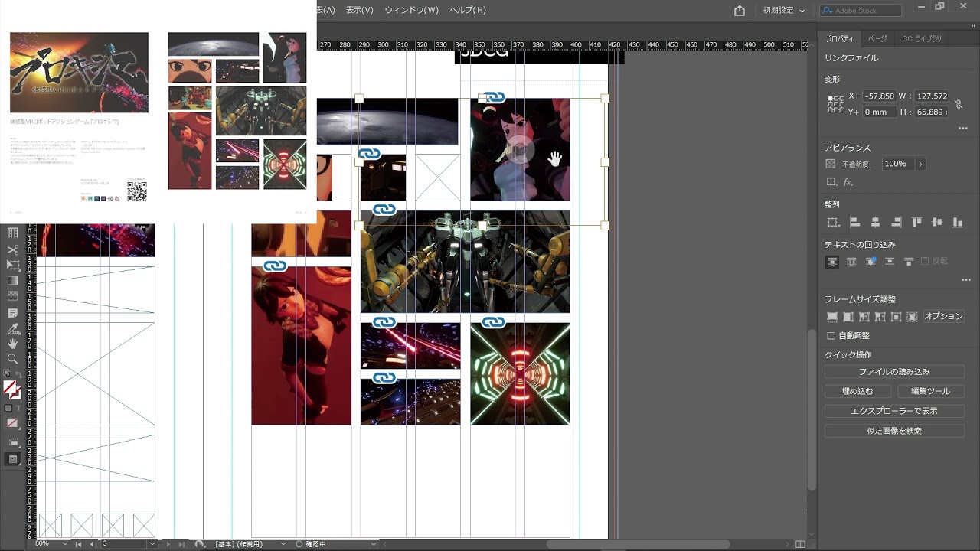Enable the 反転 checkbox
This screenshot has width=980, height=551.
(925, 262)
